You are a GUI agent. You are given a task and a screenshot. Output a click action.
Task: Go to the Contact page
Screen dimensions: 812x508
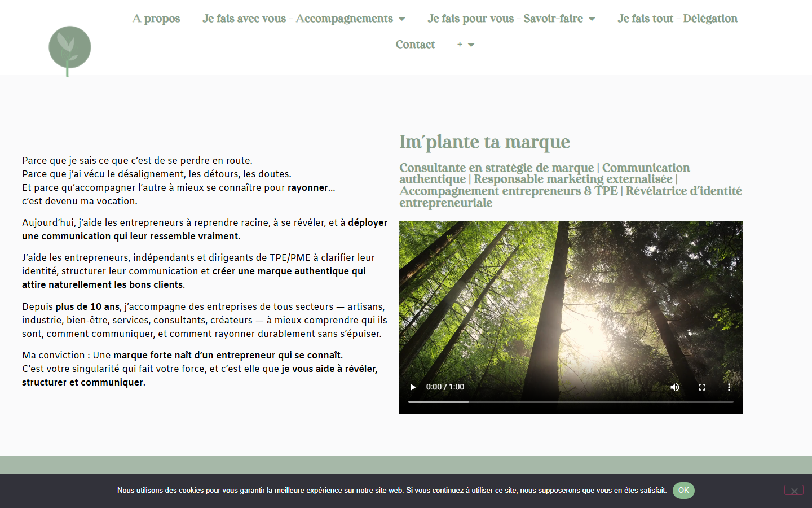tap(415, 45)
